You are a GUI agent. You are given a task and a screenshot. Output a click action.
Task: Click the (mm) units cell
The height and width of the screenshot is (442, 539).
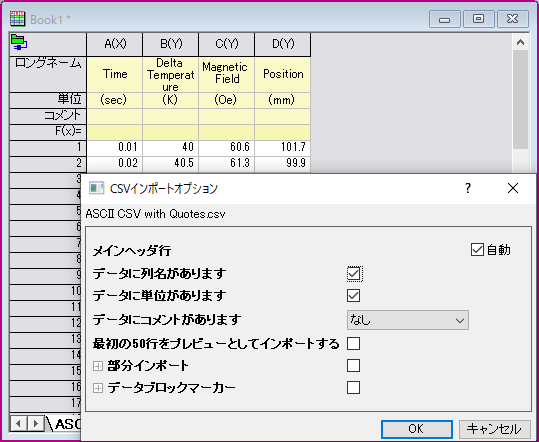(283, 100)
